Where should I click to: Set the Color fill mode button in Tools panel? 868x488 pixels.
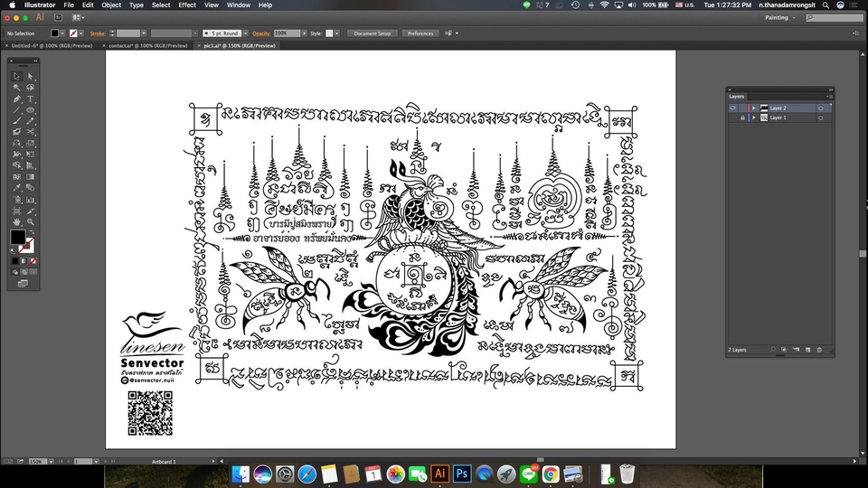(15, 261)
